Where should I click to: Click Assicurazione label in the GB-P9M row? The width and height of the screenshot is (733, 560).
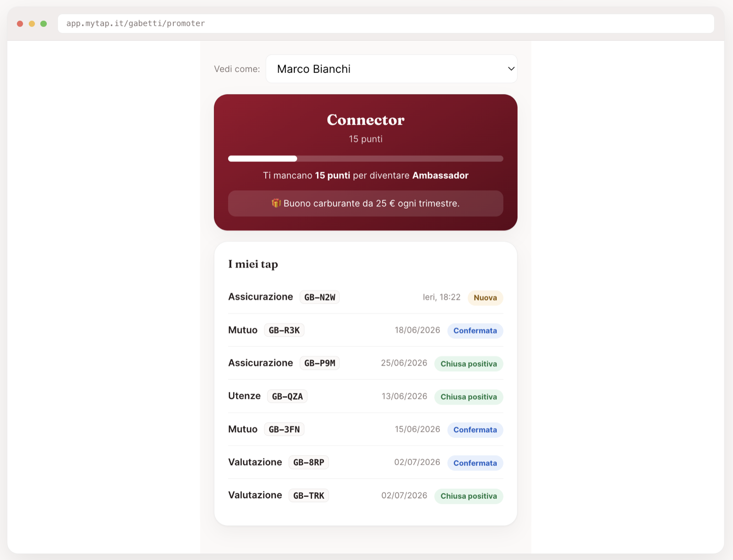pos(261,363)
